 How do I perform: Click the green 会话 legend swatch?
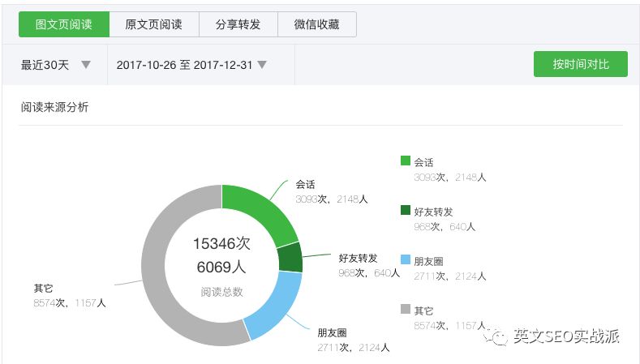coord(406,161)
